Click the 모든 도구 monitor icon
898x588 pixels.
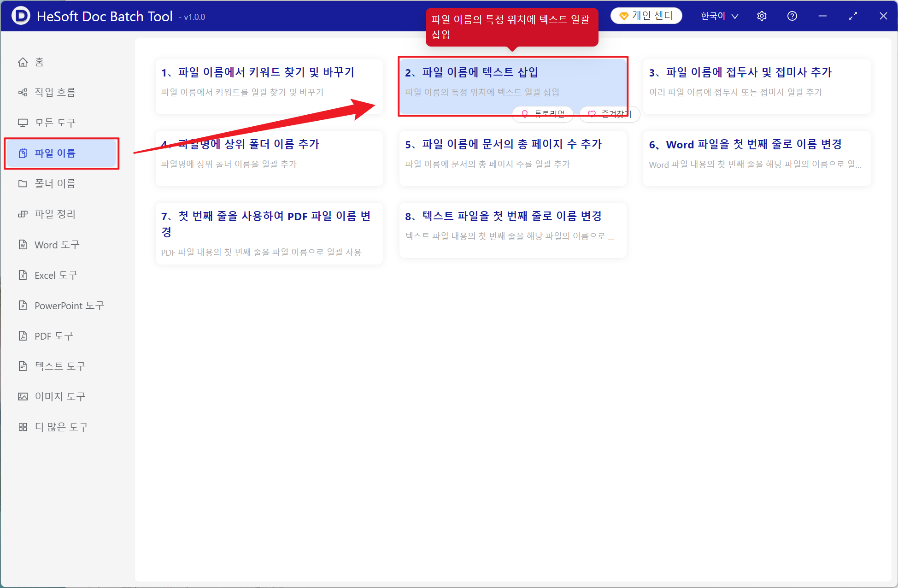pos(23,123)
